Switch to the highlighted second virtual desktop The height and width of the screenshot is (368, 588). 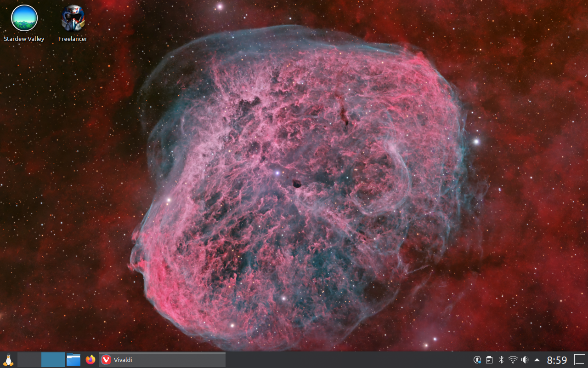(x=53, y=360)
